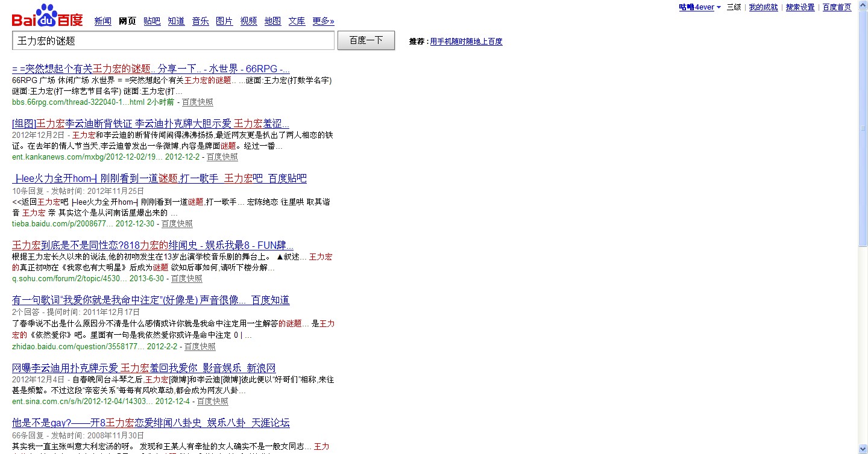Open the Hee火力全开hom 百度贴吧 result
868x454 pixels.
159,178
